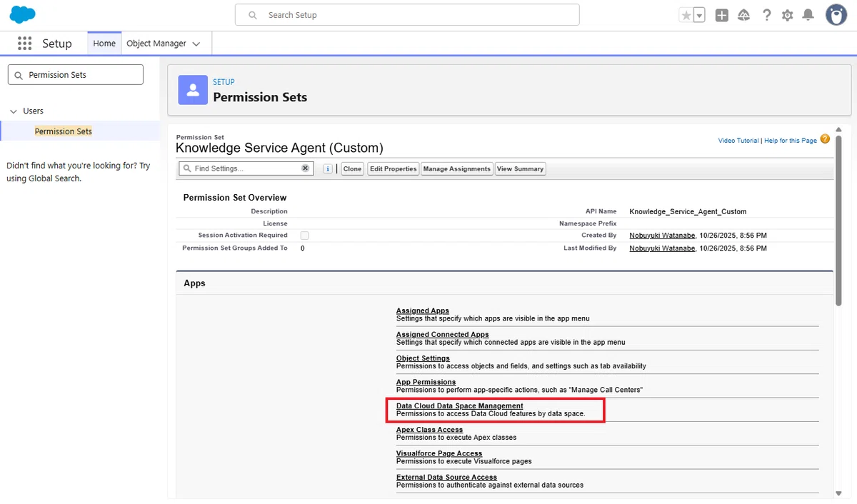Click the Permission Set Overview heading

[x=235, y=197]
